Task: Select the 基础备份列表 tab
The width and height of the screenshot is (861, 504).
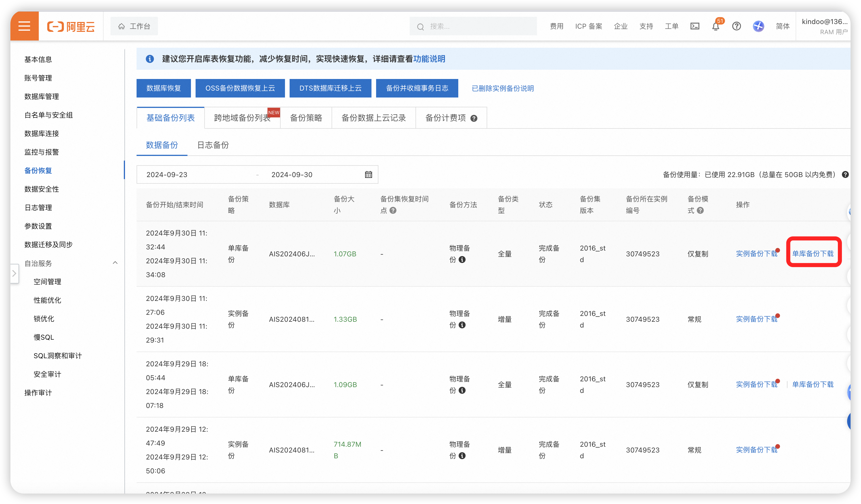Action: click(x=170, y=118)
